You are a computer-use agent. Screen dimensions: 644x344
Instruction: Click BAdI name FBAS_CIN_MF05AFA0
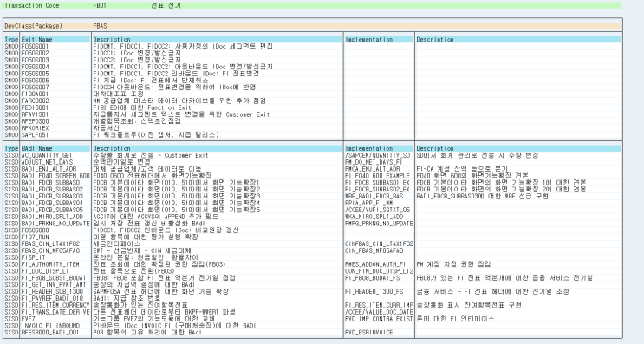pyautogui.click(x=50, y=250)
